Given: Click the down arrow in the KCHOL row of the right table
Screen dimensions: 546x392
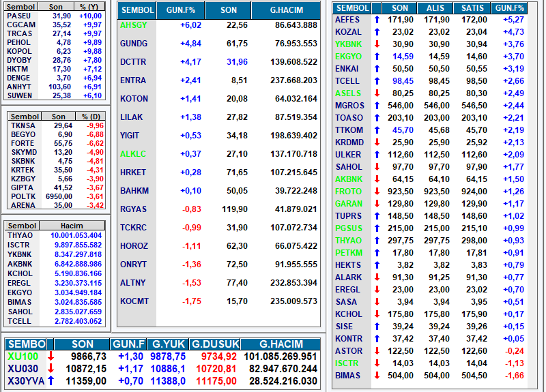Looking at the screenshot, I should (377, 314).
